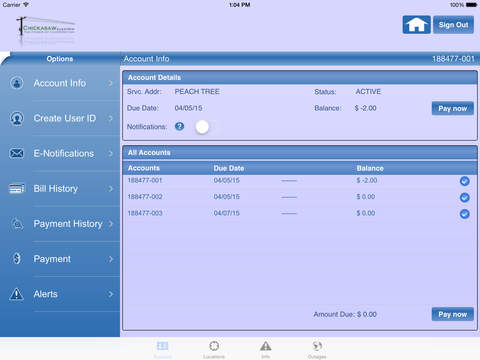Click the Account Info person icon
The width and height of the screenshot is (480, 360).
click(17, 83)
